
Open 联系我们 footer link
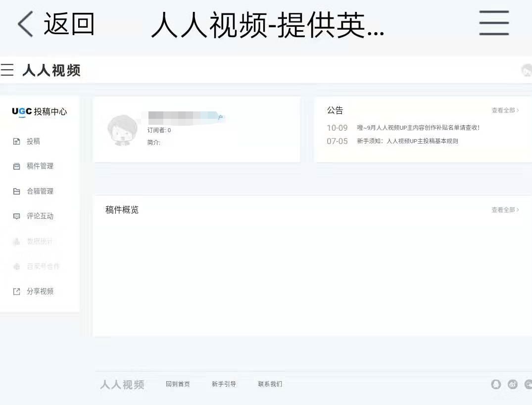click(x=270, y=384)
